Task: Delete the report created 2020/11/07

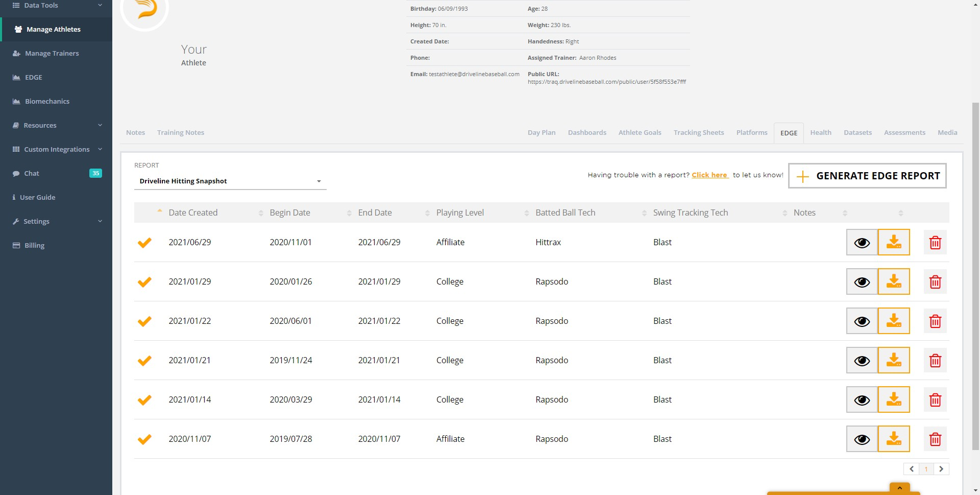Action: [935, 439]
